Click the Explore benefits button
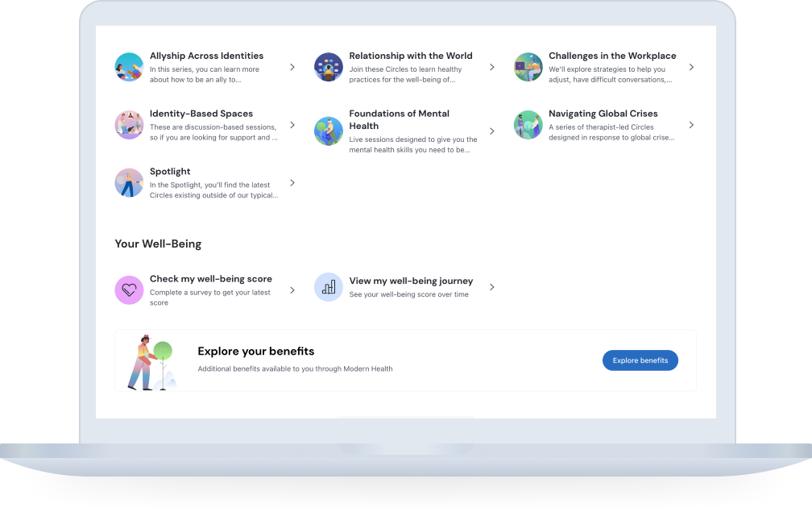 point(640,360)
